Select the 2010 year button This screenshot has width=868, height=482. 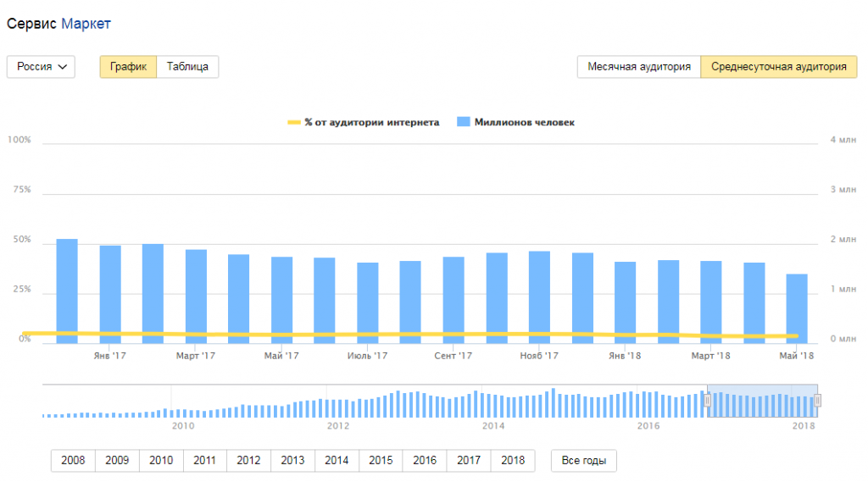coord(161,461)
